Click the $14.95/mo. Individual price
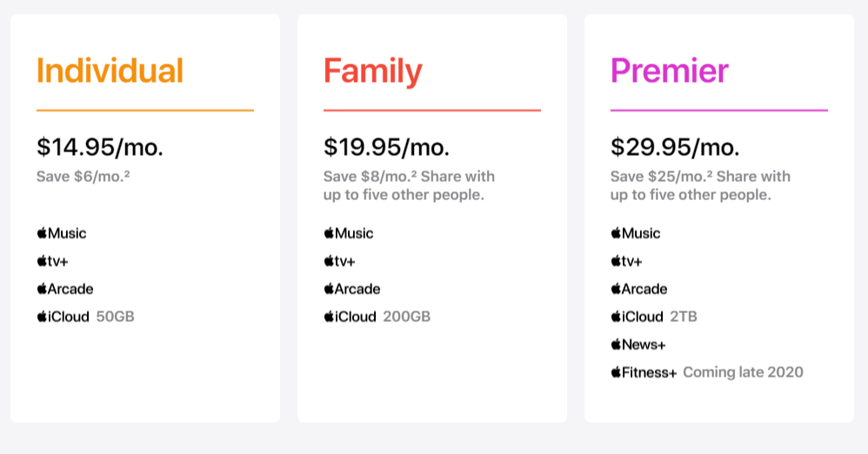Image resolution: width=868 pixels, height=454 pixels. click(x=99, y=147)
